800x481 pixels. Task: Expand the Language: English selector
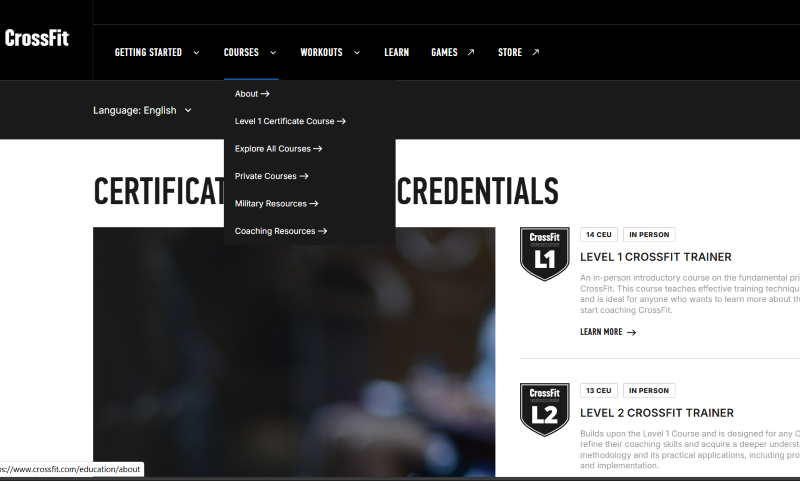tap(142, 111)
